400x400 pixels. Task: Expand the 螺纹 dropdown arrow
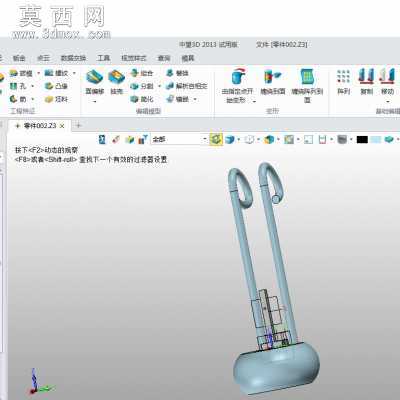(x=74, y=73)
